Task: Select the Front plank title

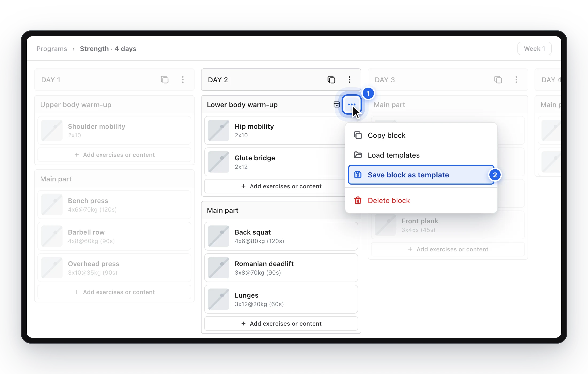Action: point(420,221)
